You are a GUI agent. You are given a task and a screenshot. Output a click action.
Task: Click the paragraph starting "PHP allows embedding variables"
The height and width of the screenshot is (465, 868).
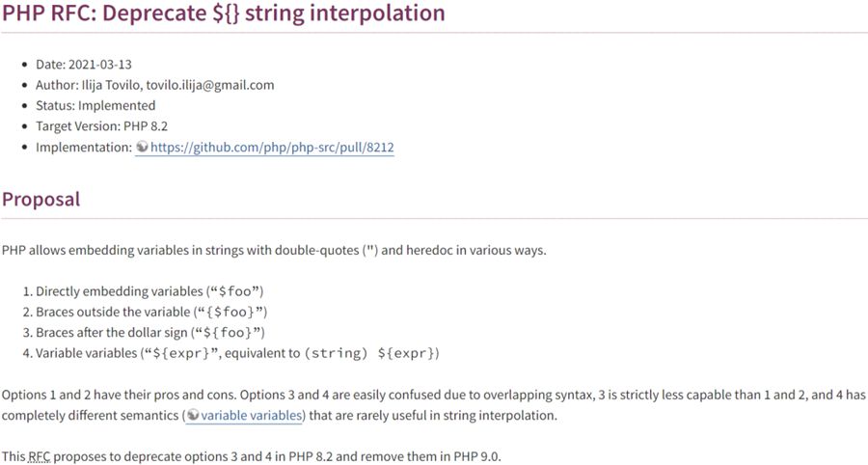(274, 250)
